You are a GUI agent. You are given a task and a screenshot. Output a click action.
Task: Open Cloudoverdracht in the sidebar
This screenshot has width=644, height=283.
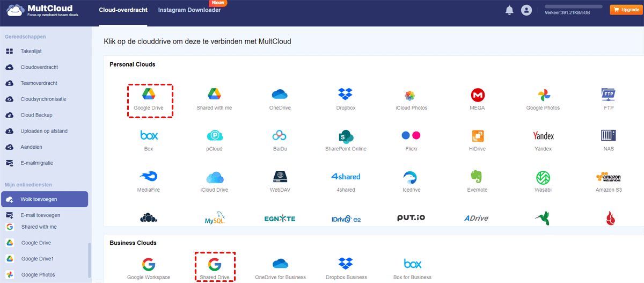(x=38, y=67)
